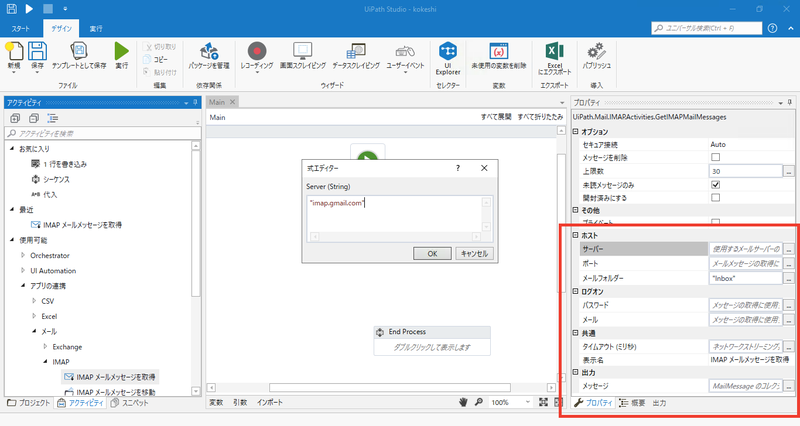Collapse the ホスト property section

point(576,235)
